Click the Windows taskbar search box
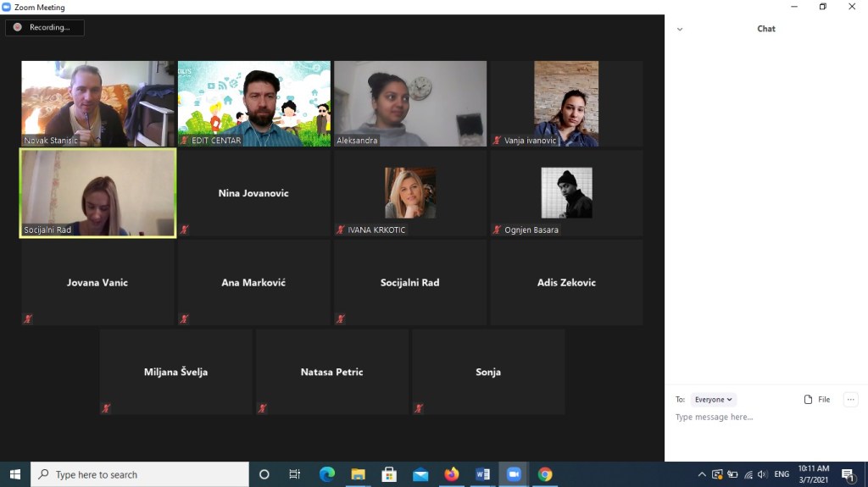Viewport: 868px width, 487px height. click(140, 474)
